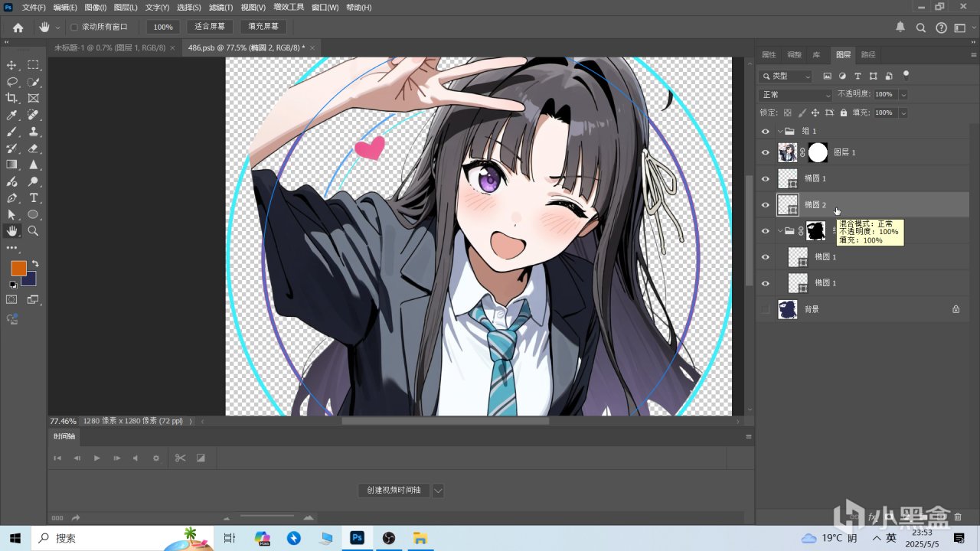Click the 100% zoom button
Screen dimensions: 980x551
[162, 27]
